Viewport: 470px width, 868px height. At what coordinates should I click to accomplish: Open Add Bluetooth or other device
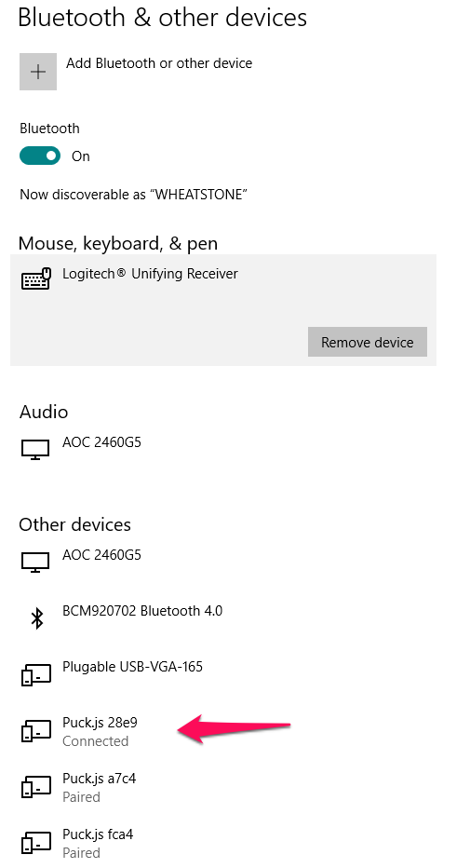(x=159, y=63)
